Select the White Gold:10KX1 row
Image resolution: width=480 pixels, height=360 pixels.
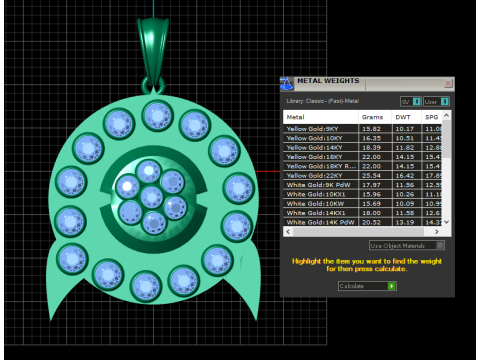click(x=363, y=194)
